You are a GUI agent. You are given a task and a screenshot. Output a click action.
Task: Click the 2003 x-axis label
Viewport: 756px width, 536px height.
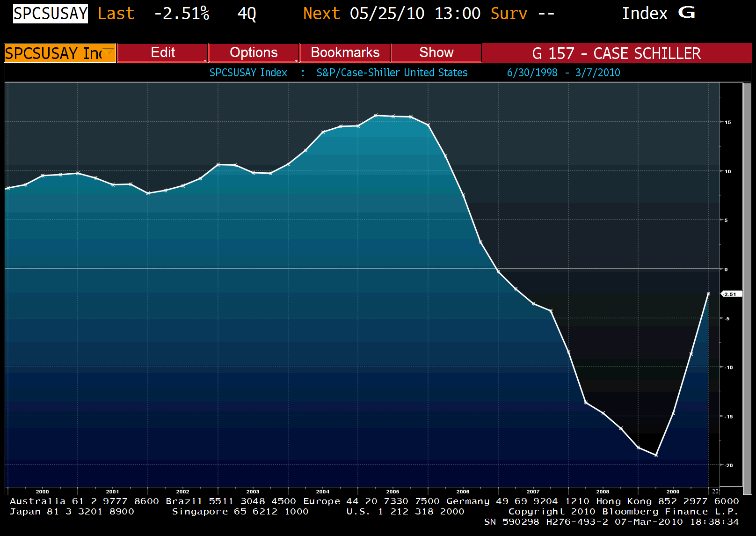click(x=253, y=492)
